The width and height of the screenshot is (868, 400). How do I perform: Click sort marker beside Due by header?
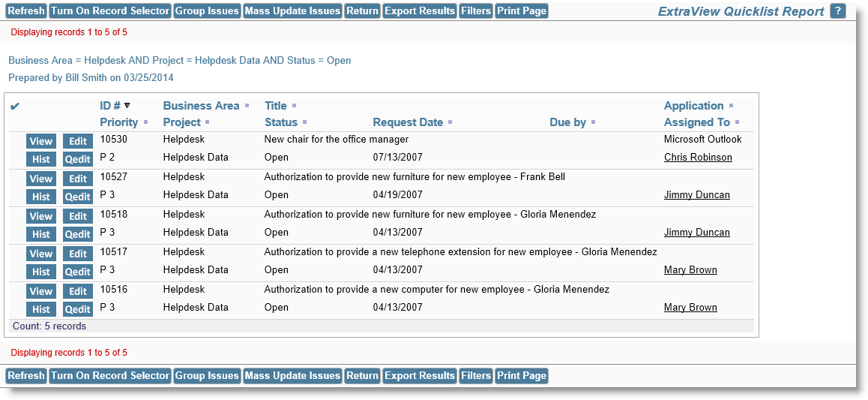point(593,122)
